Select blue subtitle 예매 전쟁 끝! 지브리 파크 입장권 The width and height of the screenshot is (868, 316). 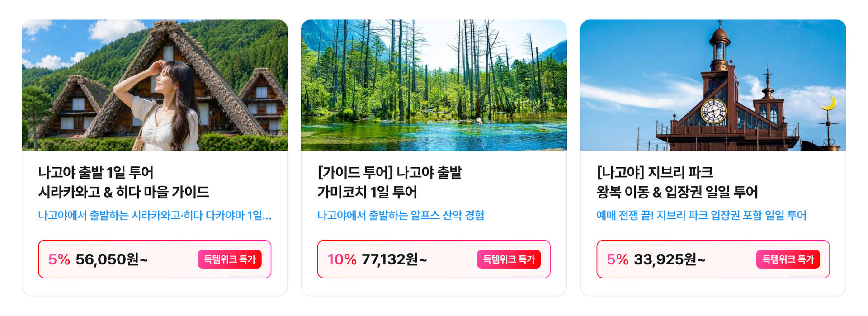pyautogui.click(x=701, y=215)
